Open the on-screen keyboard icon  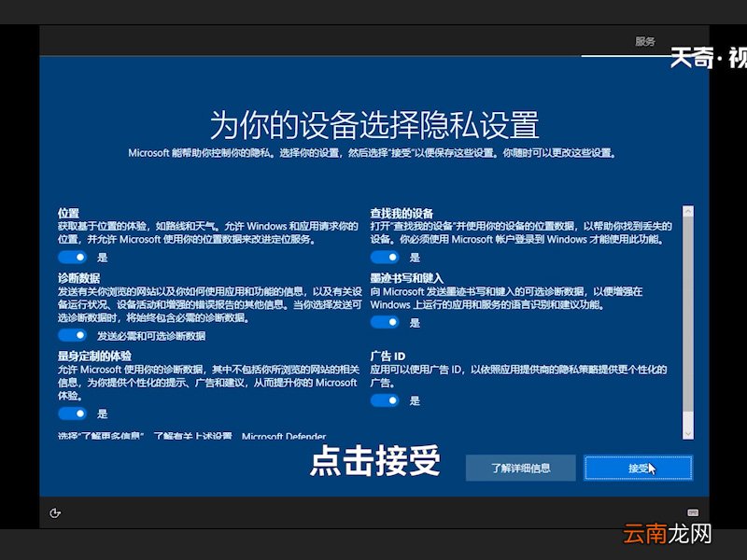(693, 512)
